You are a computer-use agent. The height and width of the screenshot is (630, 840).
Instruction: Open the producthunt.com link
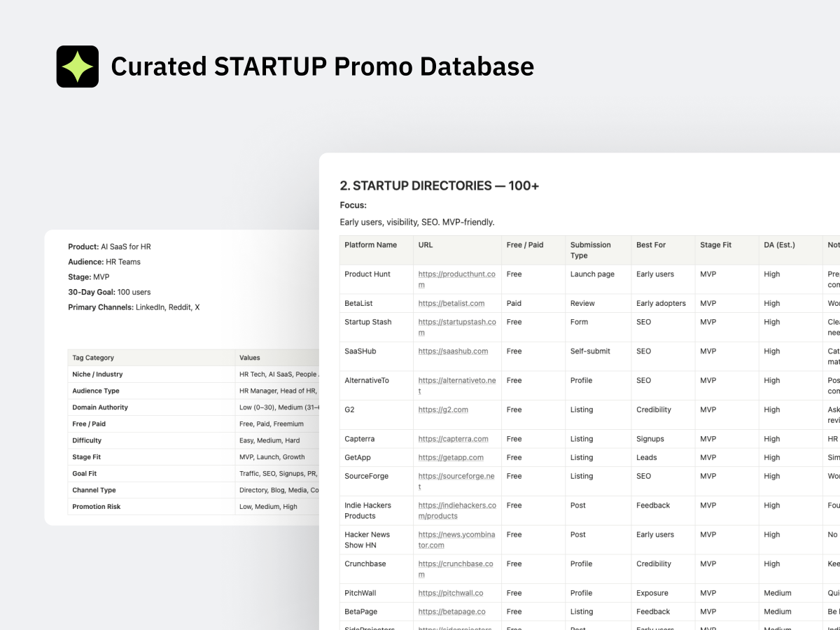(456, 274)
